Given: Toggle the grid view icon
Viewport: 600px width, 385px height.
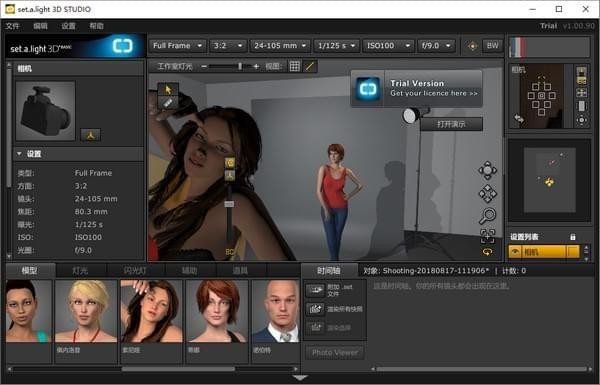Looking at the screenshot, I should (295, 67).
